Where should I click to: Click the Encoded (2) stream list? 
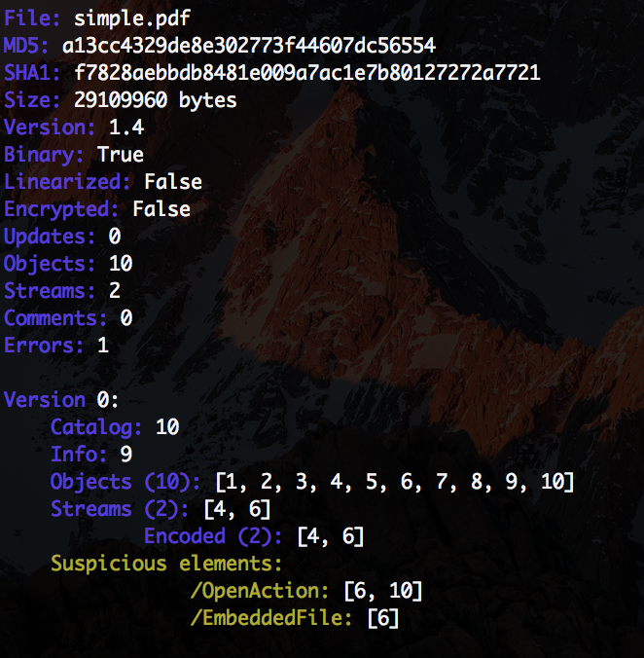(331, 536)
